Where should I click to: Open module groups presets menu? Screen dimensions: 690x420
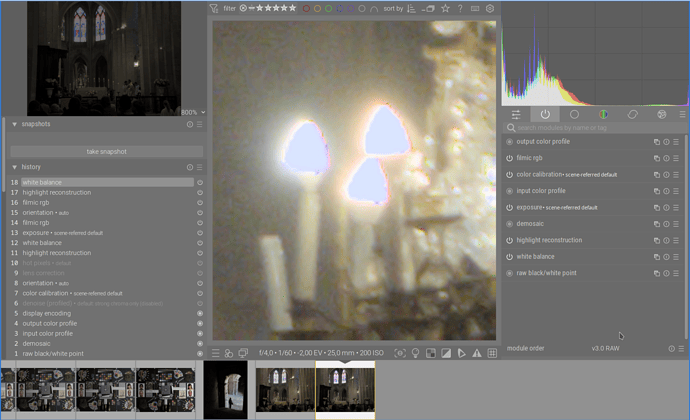[682, 114]
